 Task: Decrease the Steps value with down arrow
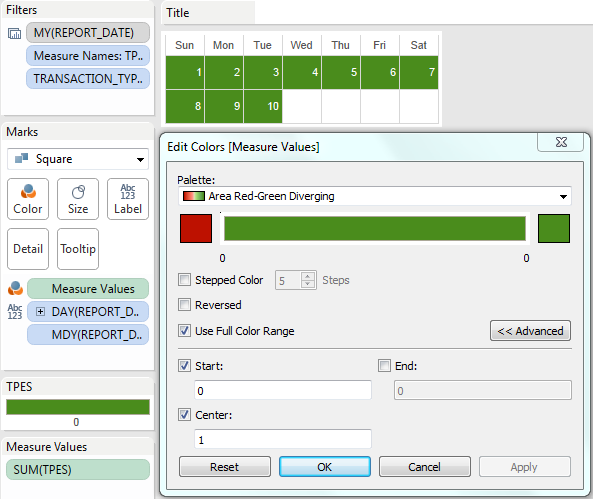(308, 284)
